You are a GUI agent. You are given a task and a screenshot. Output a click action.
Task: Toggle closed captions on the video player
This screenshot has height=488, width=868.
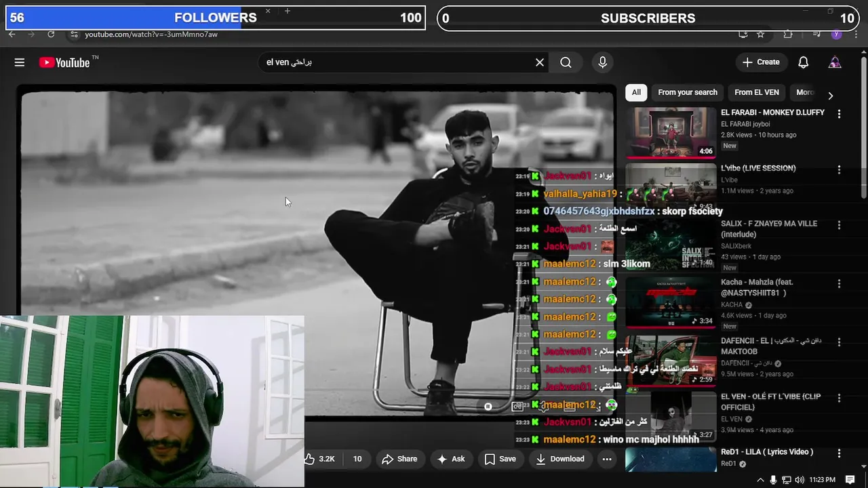[517, 407]
